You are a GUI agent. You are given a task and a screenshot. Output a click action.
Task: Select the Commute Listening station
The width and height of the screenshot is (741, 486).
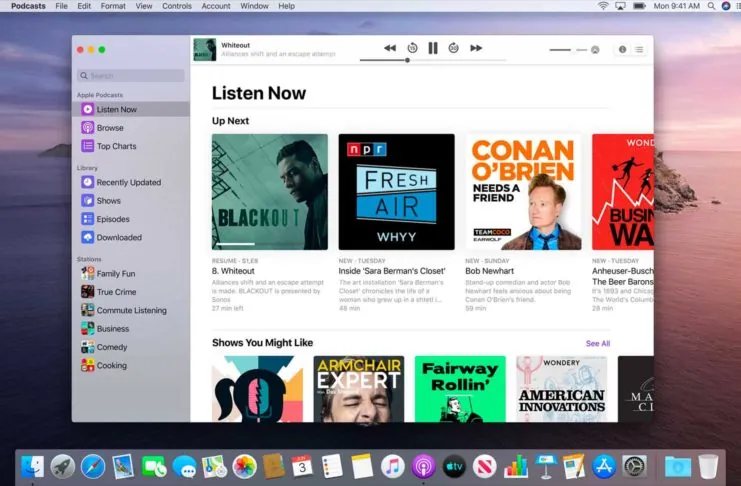click(131, 310)
